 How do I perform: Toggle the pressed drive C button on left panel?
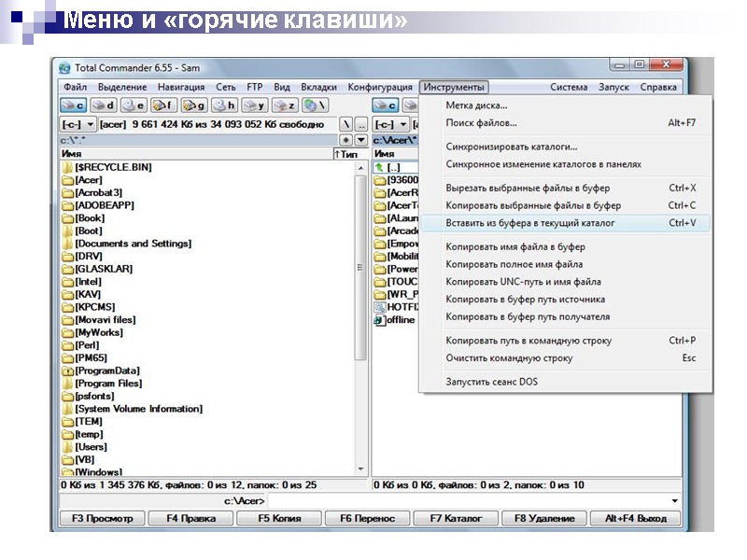pyautogui.click(x=73, y=106)
